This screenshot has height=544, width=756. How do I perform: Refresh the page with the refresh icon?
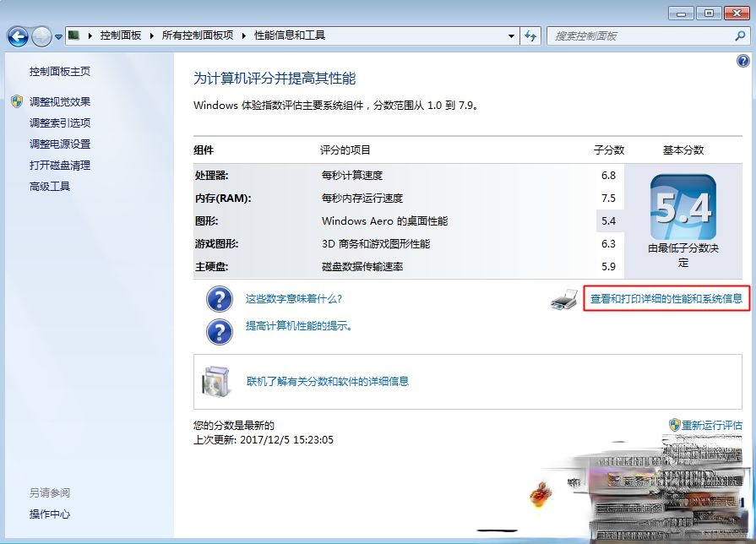pos(530,36)
